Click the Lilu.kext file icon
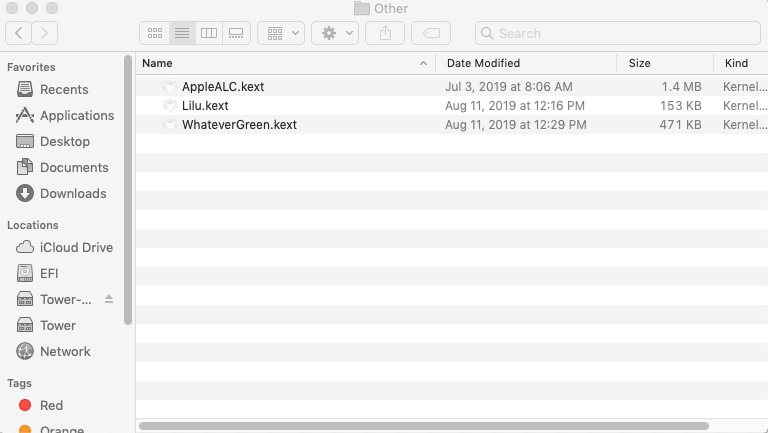 169,106
